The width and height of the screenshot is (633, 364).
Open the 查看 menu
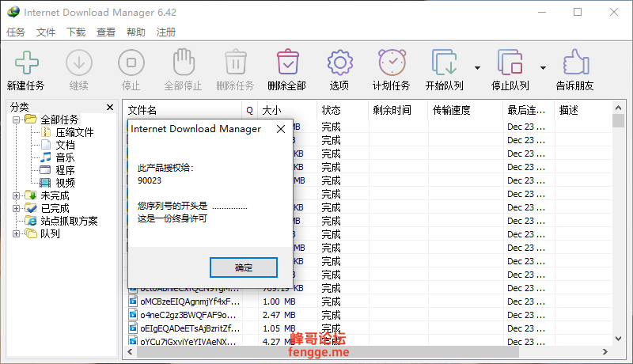tap(106, 32)
